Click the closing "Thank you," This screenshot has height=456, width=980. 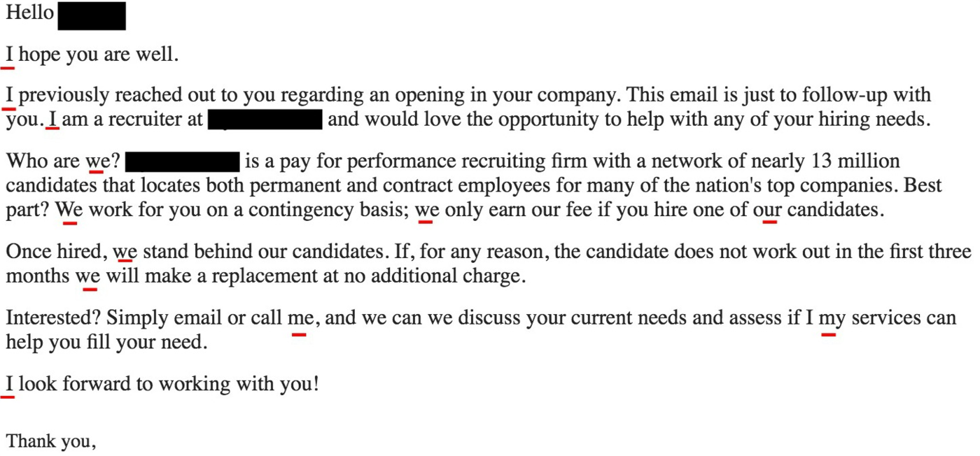point(50,441)
